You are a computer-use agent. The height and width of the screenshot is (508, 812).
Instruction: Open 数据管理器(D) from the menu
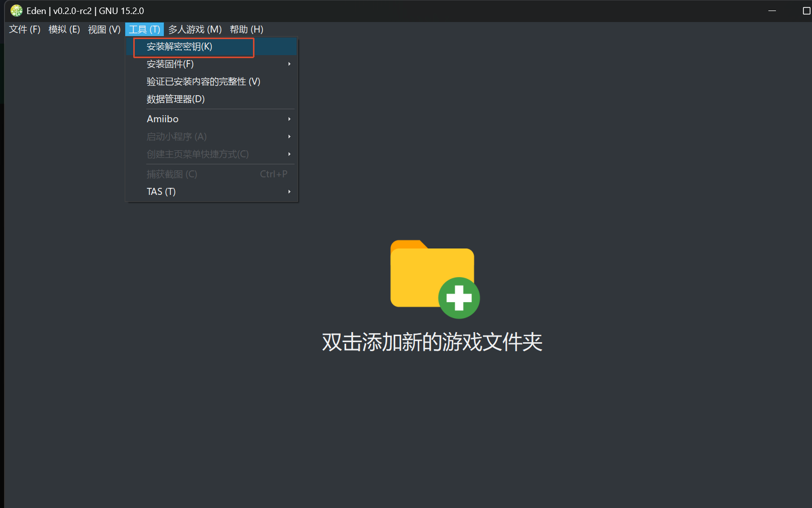[211, 99]
